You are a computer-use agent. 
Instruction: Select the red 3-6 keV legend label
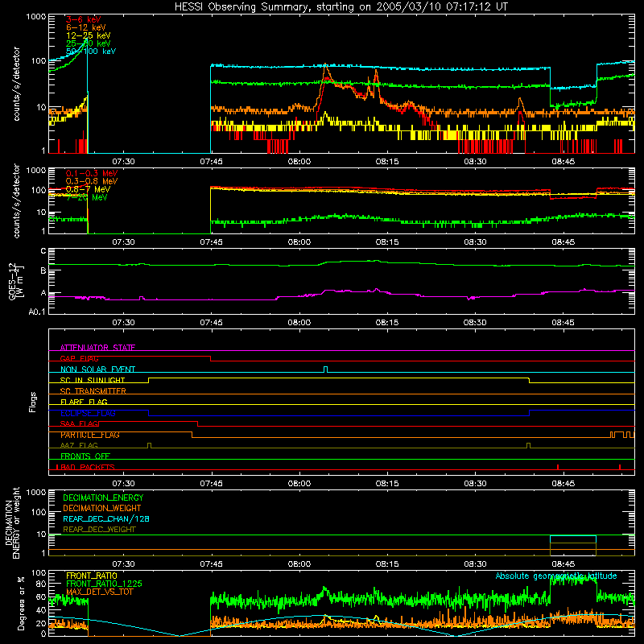click(84, 19)
